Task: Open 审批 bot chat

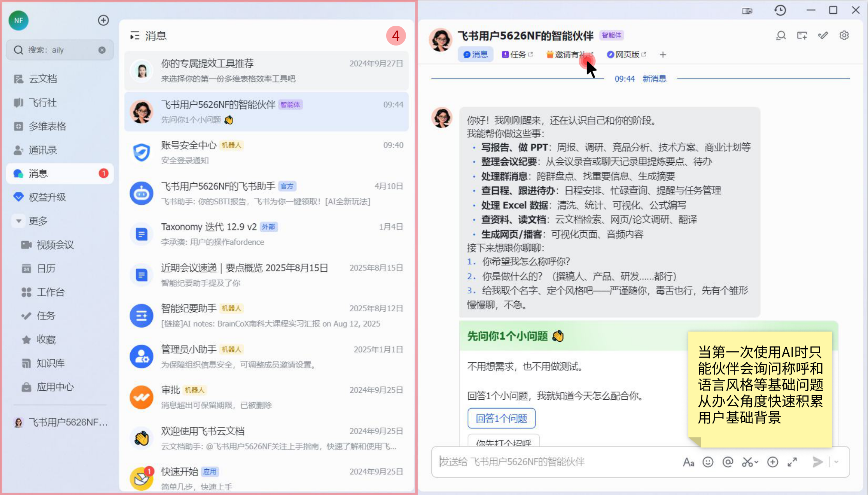Action: (266, 397)
